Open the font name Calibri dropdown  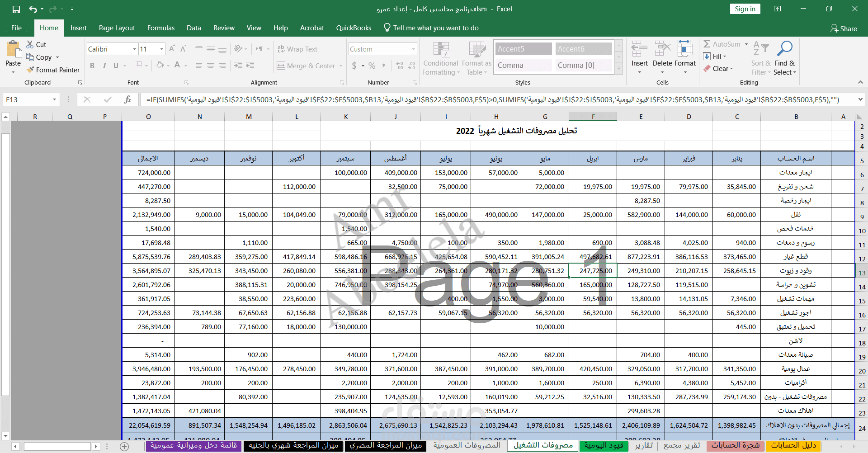click(135, 49)
